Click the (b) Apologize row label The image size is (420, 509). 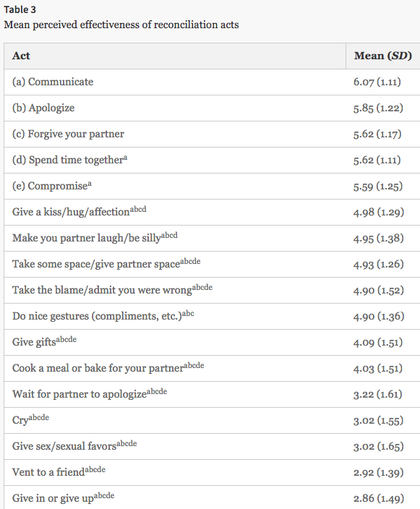43,108
